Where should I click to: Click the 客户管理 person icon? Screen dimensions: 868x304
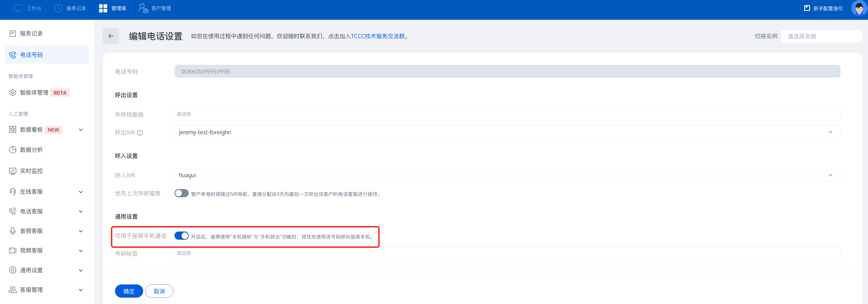point(143,8)
